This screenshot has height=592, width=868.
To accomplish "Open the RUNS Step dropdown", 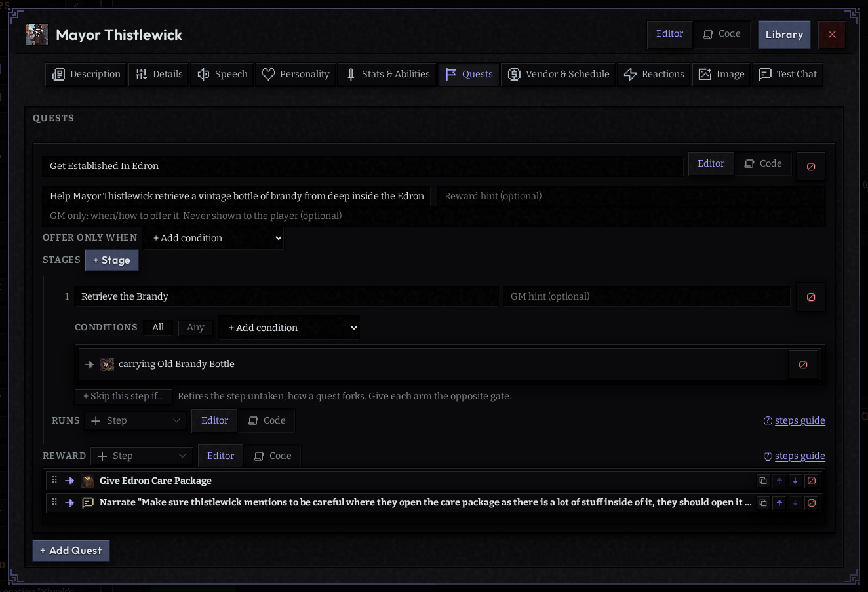I will [x=135, y=421].
